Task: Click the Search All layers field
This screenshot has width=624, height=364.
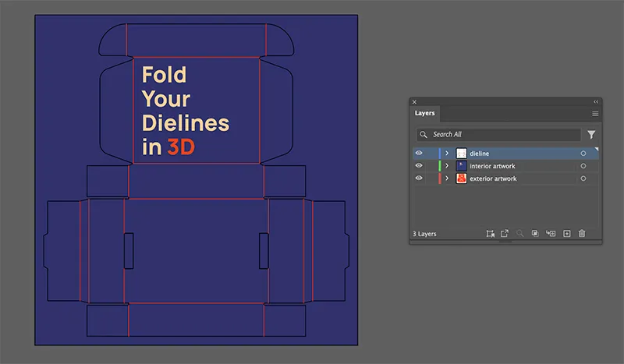Action: pyautogui.click(x=498, y=135)
